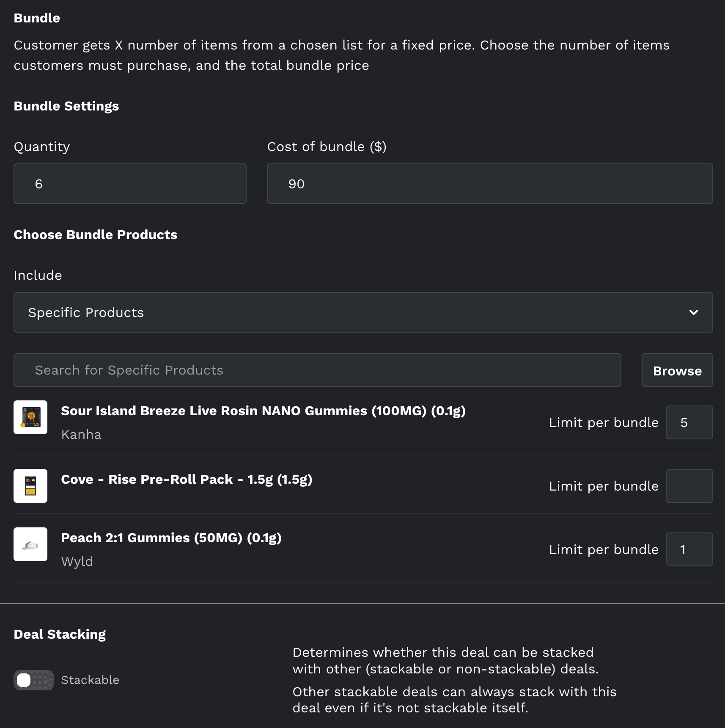The image size is (725, 728).
Task: Click the Wyld brand name
Action: pos(77,562)
